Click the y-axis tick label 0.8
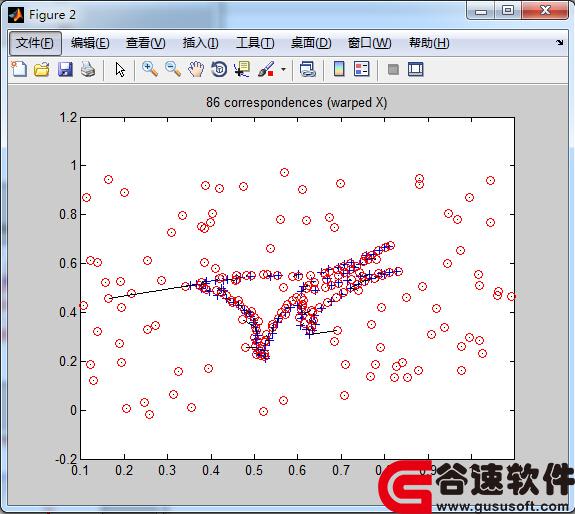The height and width of the screenshot is (514, 575). pos(68,214)
